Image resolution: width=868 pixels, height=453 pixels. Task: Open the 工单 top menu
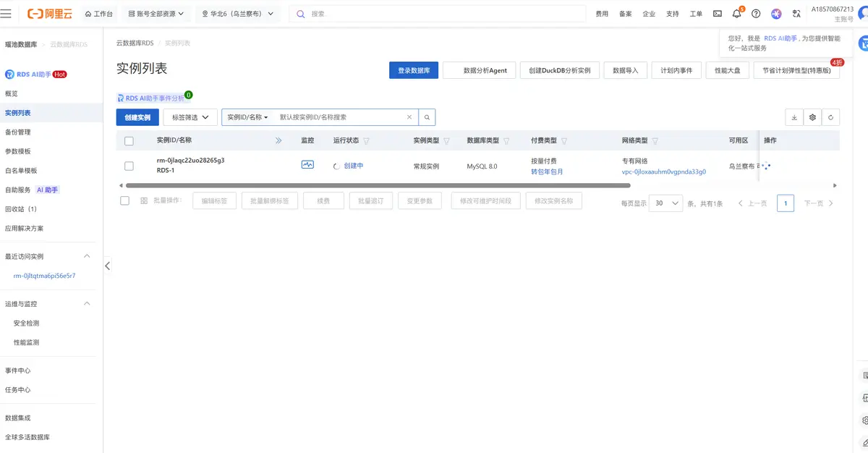(696, 14)
